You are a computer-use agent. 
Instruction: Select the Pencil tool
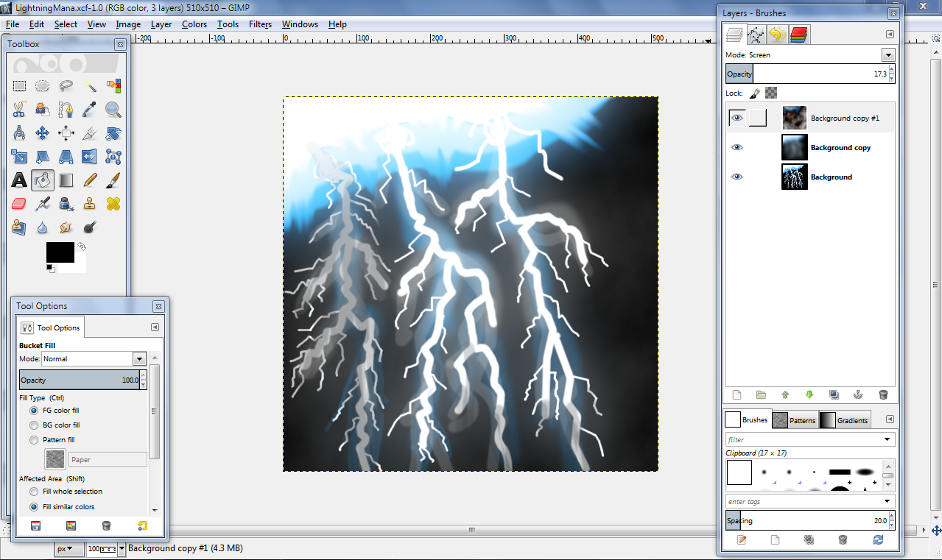point(90,180)
